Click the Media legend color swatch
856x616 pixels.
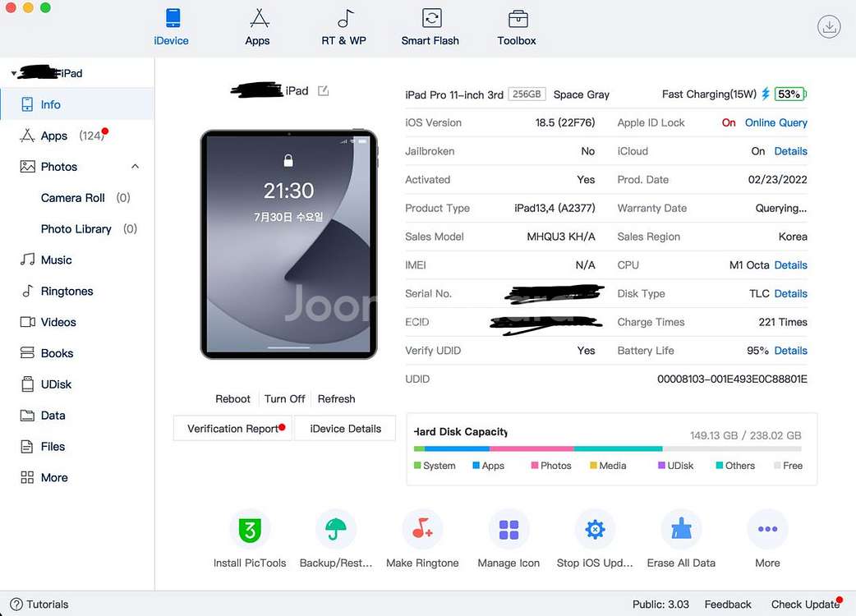pyautogui.click(x=593, y=466)
